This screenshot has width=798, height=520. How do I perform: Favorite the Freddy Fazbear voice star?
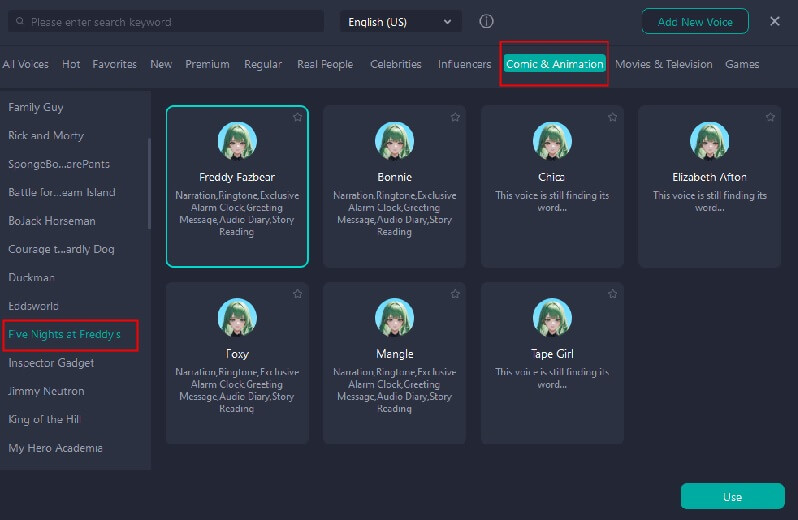[x=298, y=117]
